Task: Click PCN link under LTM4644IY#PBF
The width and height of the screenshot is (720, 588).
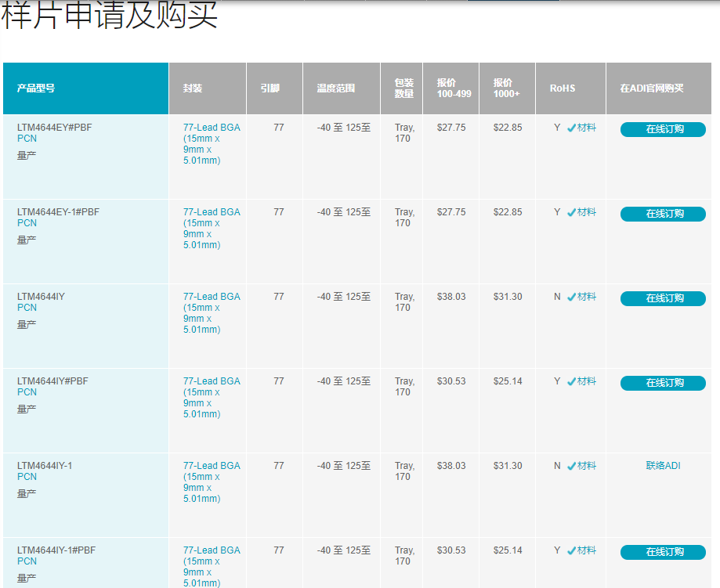Action: tap(27, 392)
